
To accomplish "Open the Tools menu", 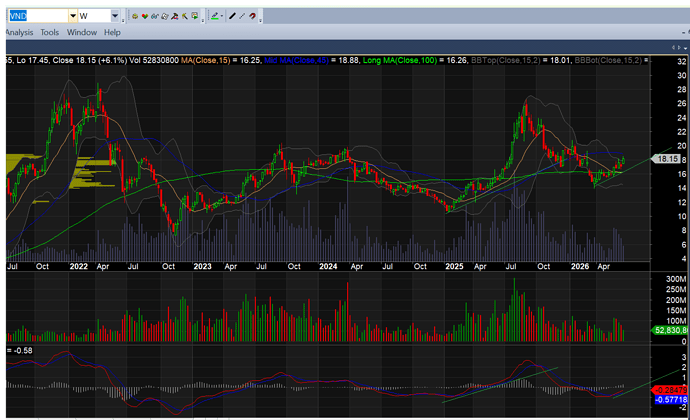I will click(x=50, y=32).
